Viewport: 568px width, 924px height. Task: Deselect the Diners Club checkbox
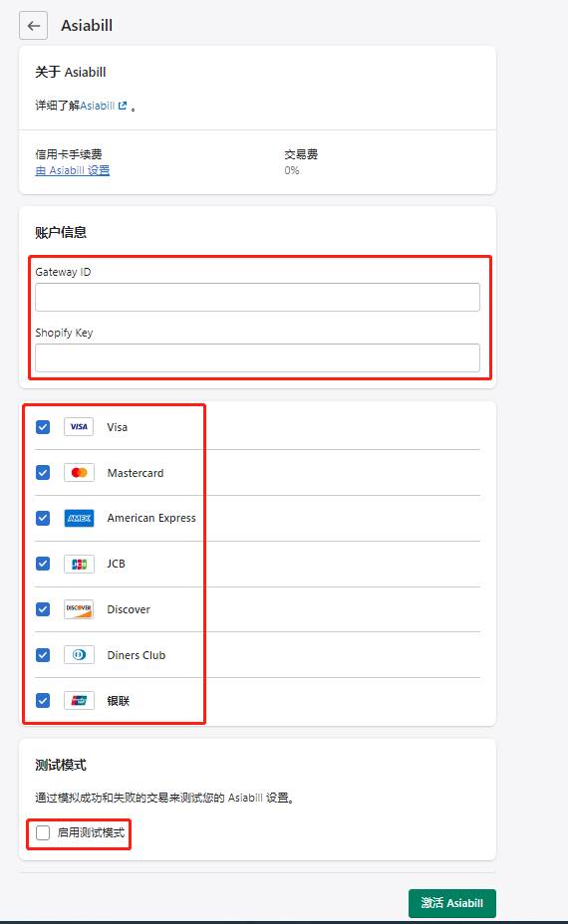click(x=43, y=655)
